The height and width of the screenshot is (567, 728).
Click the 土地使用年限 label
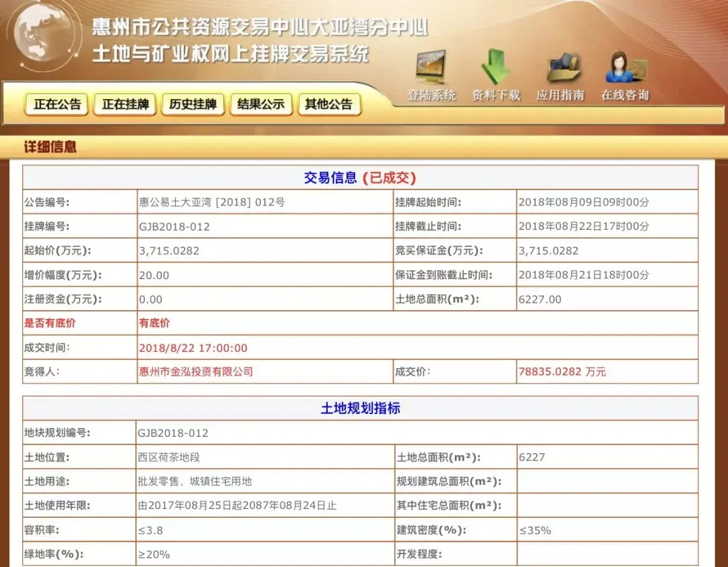click(x=57, y=506)
